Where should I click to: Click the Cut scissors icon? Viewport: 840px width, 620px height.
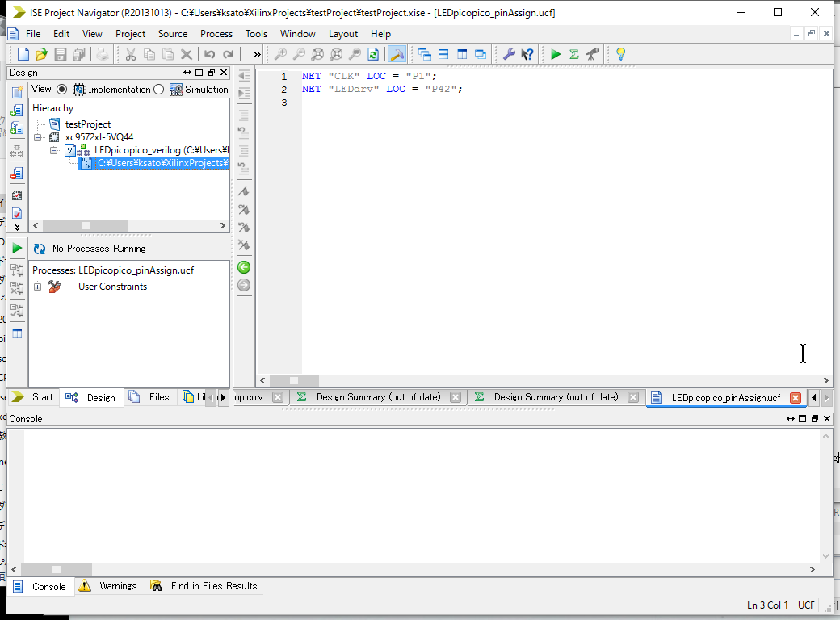click(130, 54)
